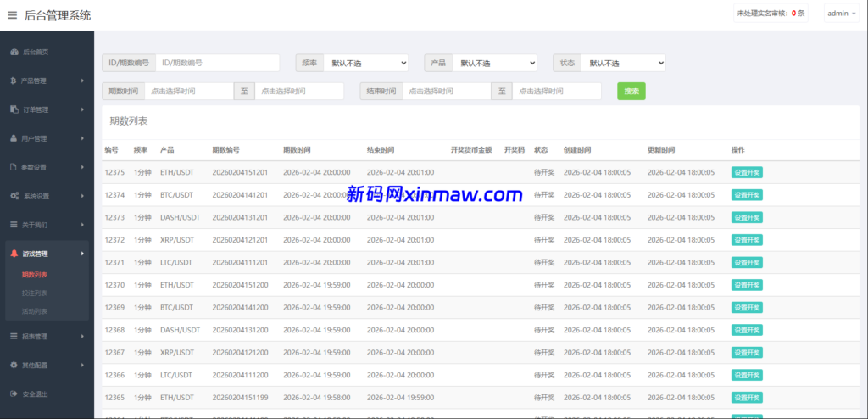The image size is (868, 419).
Task: Click the file icon beside 参数设置
Action: click(14, 167)
